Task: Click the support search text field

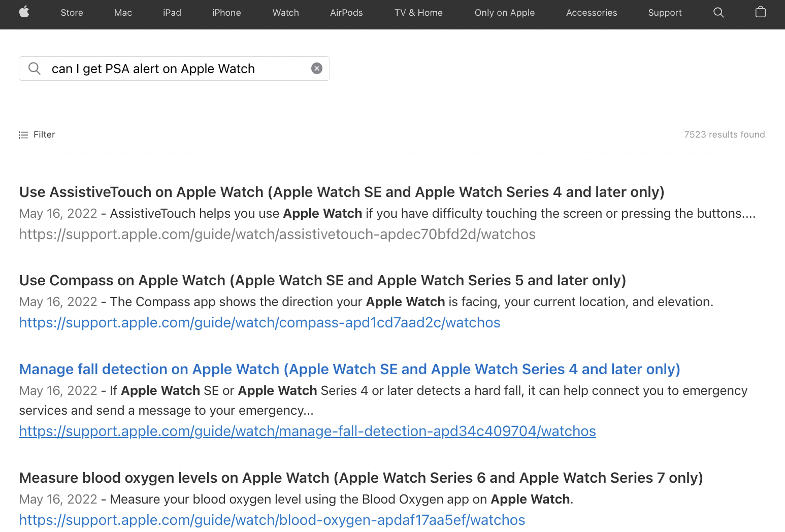Action: (174, 69)
